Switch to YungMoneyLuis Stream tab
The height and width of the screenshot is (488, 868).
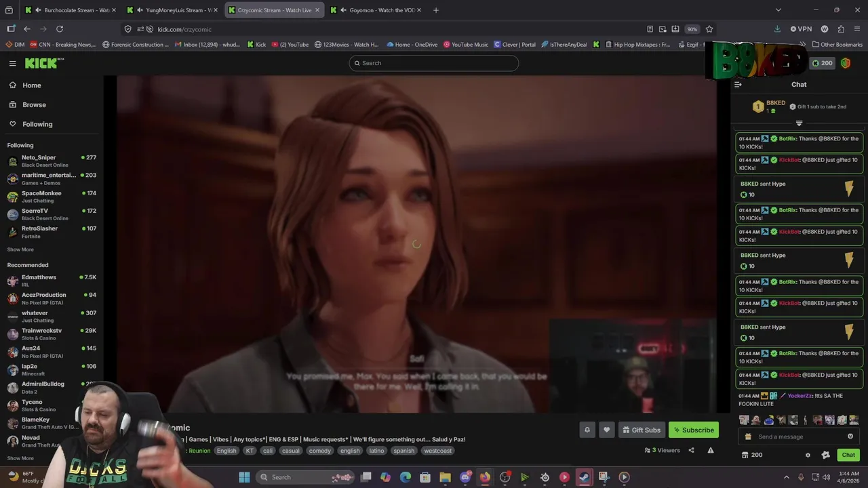click(x=171, y=10)
